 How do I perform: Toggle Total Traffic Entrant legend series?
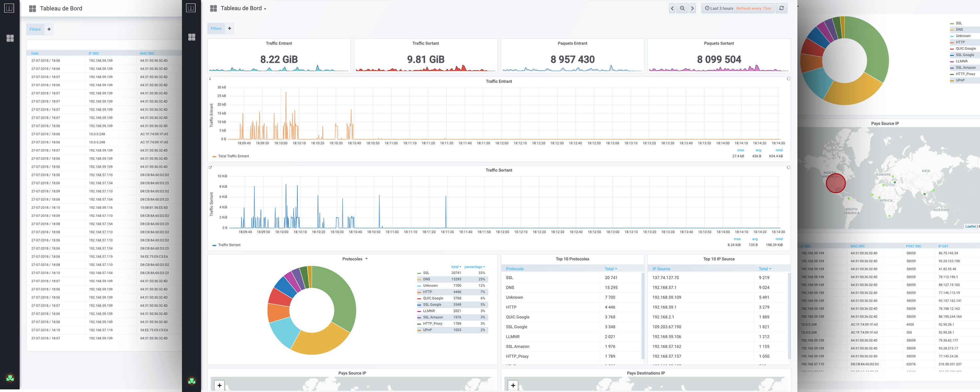[233, 156]
